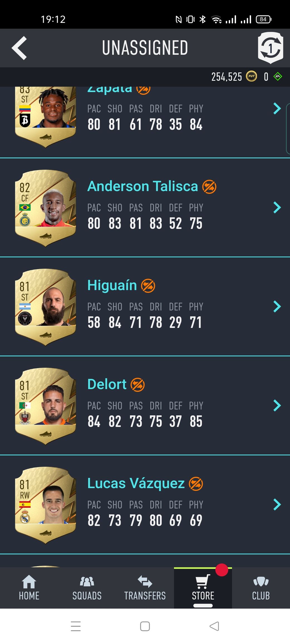
Task: Open the shield icon with number 1
Action: 271,48
